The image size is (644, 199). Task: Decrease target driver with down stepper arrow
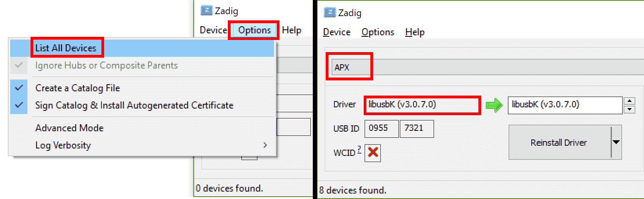point(630,109)
